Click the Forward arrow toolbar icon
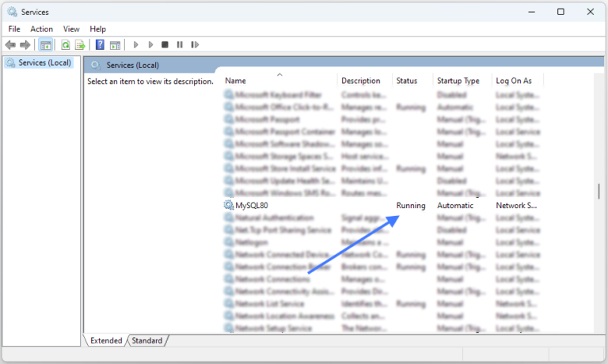608x364 pixels. (x=25, y=45)
